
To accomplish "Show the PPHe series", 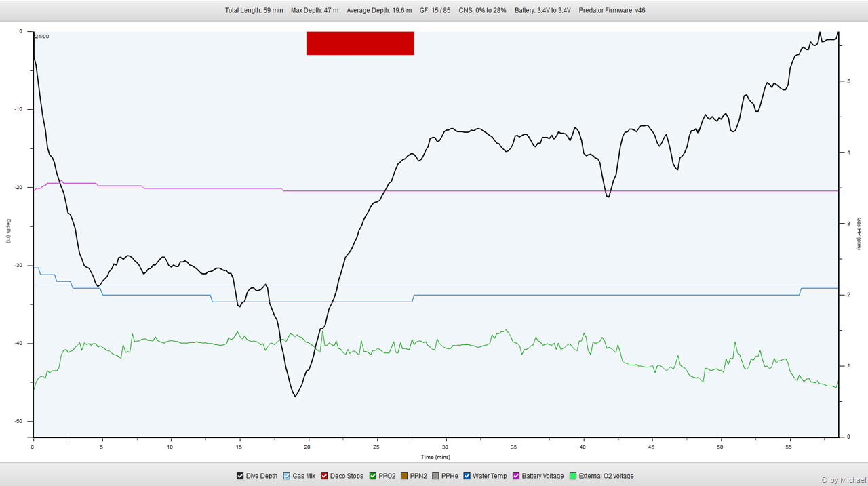I will 435,476.
